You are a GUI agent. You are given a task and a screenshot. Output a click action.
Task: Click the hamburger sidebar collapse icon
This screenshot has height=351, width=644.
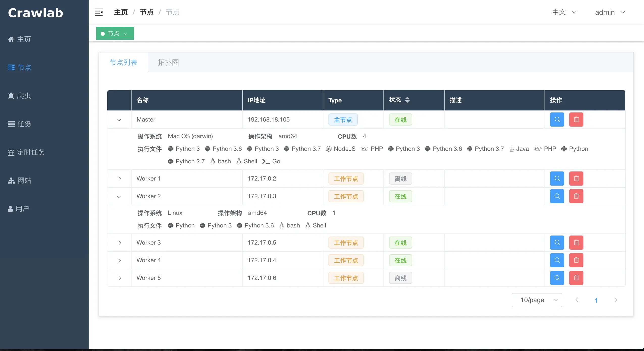point(99,12)
